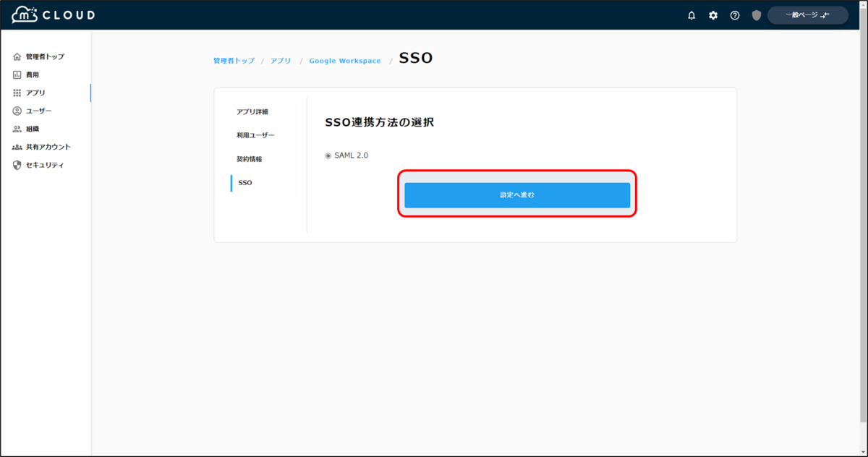Switch to 利用ユーザー tab
The height and width of the screenshot is (457, 868).
tap(255, 135)
